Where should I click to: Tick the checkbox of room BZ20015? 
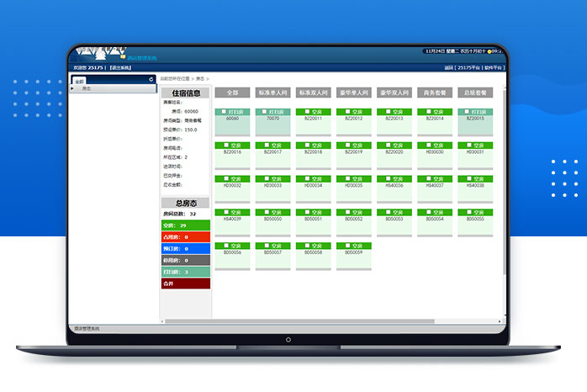467,112
